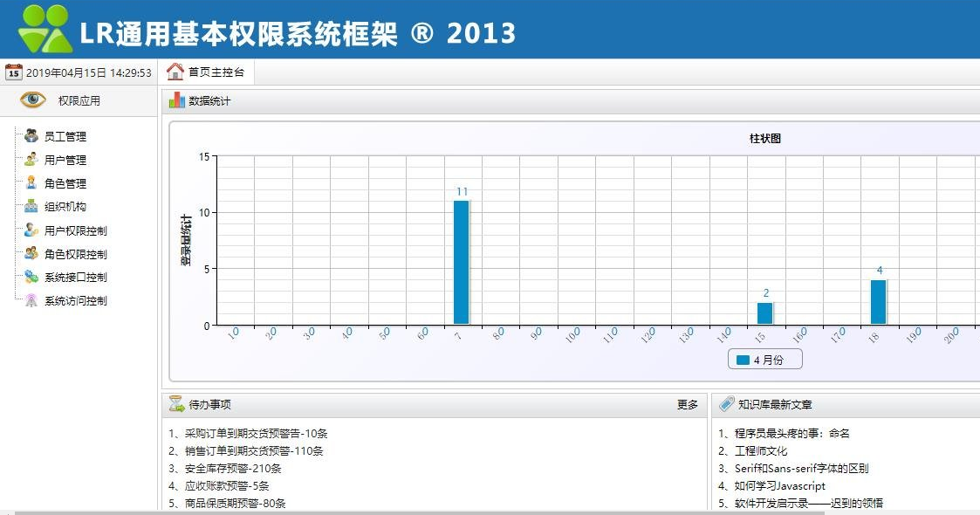Click the role management icon beside 角色管理
980x515 pixels.
point(31,182)
